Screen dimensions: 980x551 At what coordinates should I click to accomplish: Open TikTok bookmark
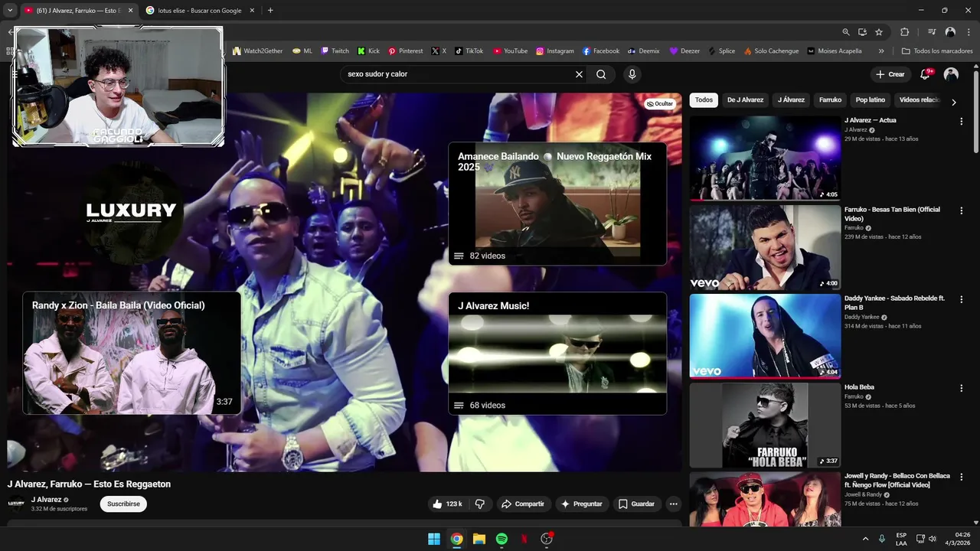[469, 51]
